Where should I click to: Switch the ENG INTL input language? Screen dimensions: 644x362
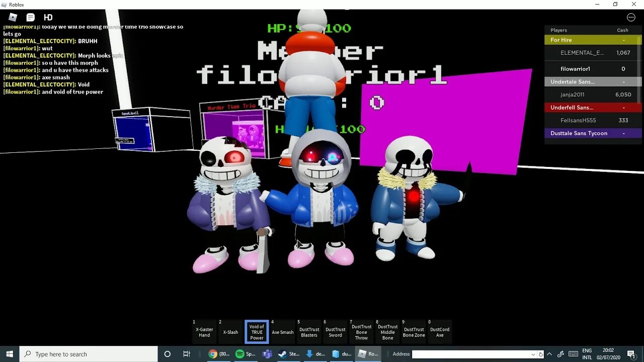tap(587, 354)
